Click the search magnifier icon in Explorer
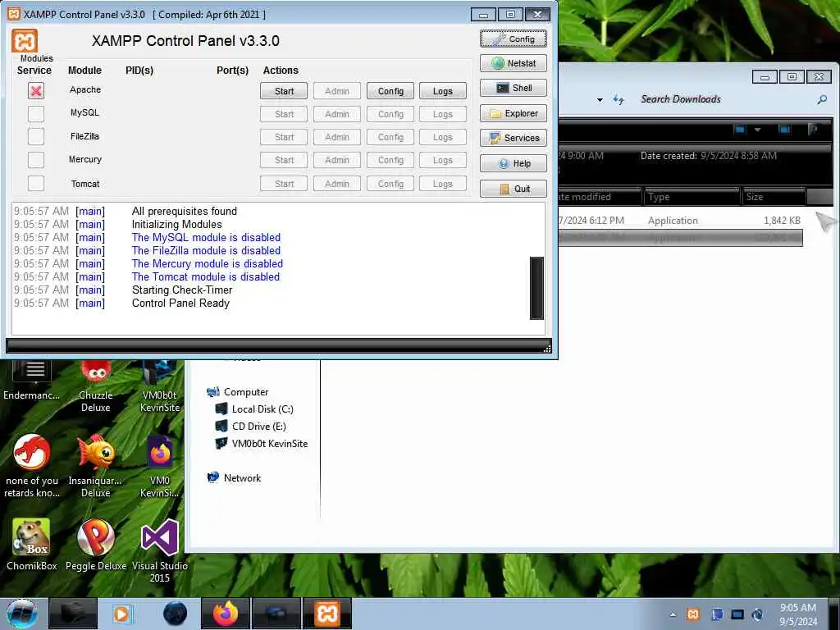840x630 pixels. pos(822,99)
